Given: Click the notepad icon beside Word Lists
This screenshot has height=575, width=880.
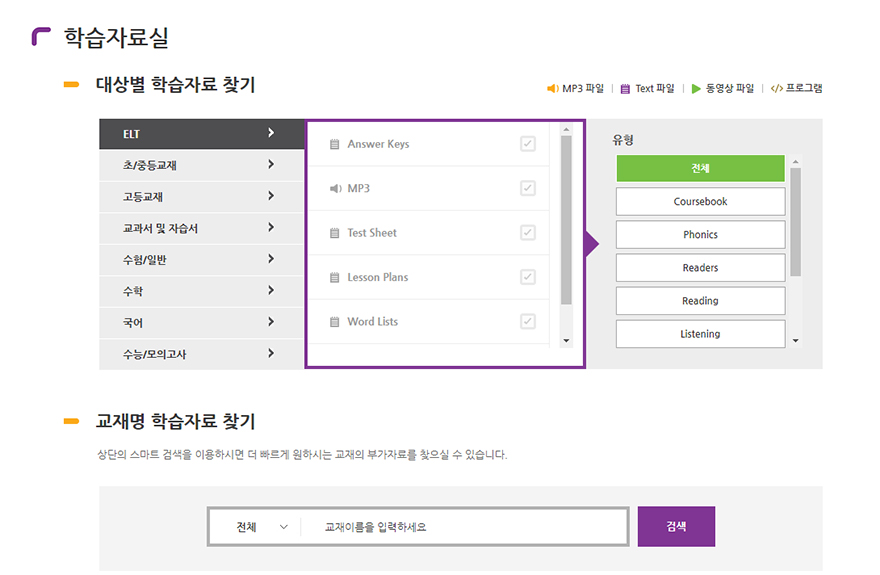Looking at the screenshot, I should coord(334,321).
